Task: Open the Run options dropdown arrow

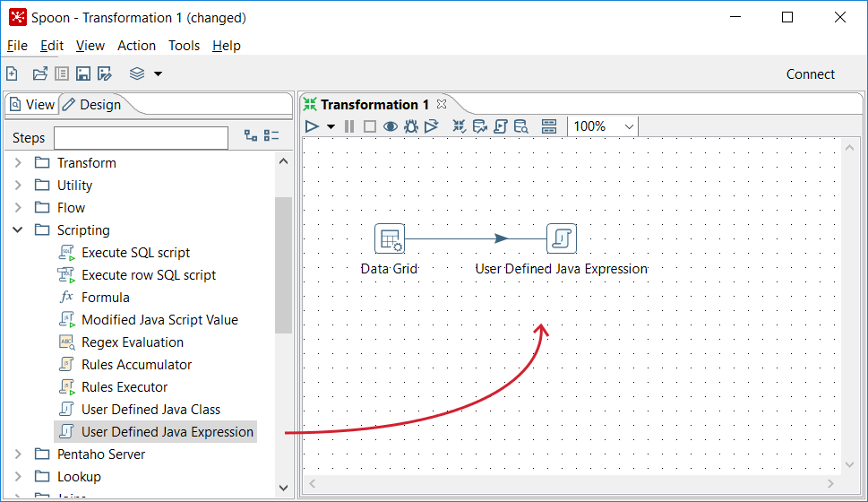Action: click(x=331, y=127)
